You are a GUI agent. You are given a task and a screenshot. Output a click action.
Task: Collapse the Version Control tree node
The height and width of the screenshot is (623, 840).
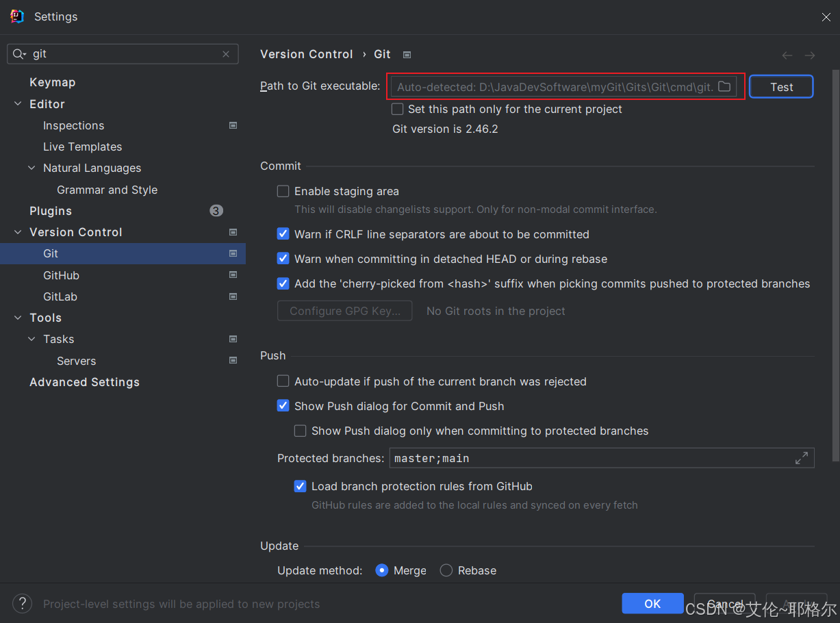[18, 233]
